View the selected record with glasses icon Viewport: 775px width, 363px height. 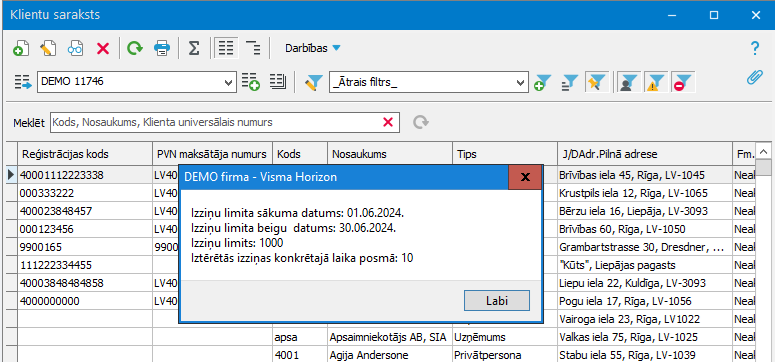(x=75, y=48)
